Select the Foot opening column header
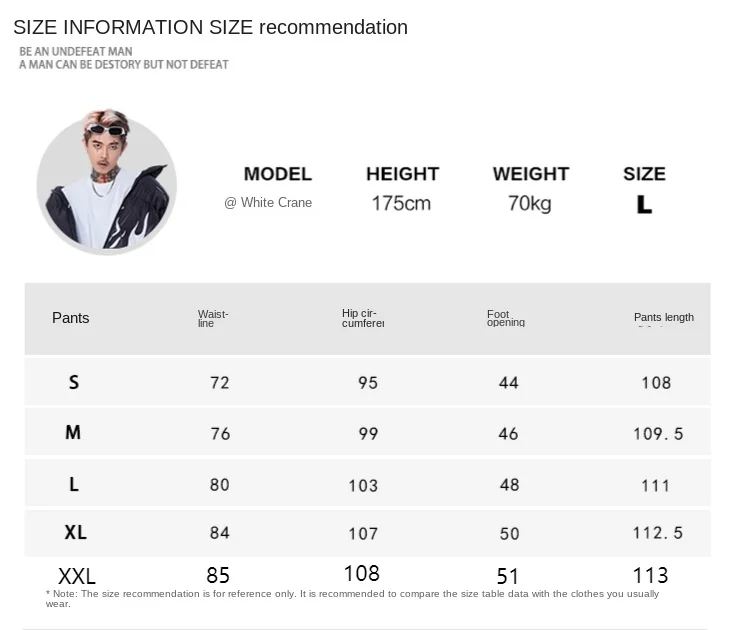 tap(505, 318)
